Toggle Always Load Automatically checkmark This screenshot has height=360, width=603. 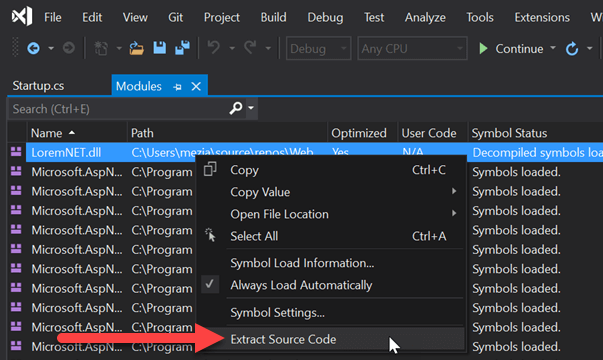click(210, 285)
